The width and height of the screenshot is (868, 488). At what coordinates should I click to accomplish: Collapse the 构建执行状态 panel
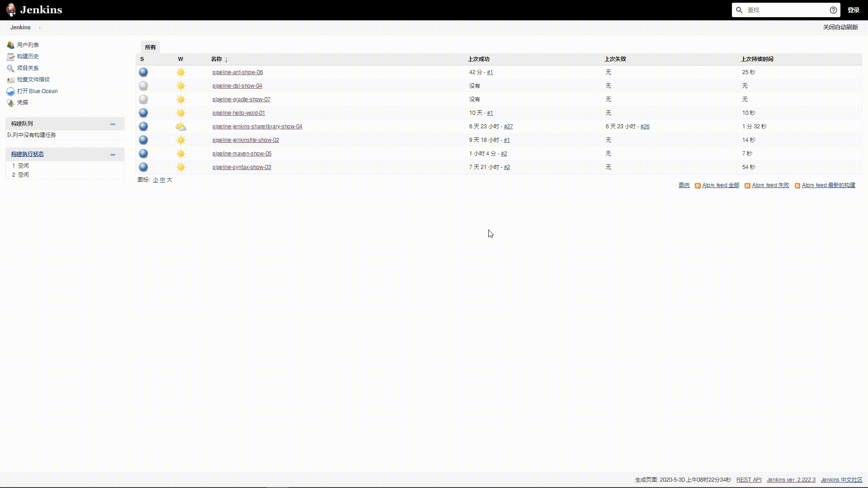pos(113,155)
